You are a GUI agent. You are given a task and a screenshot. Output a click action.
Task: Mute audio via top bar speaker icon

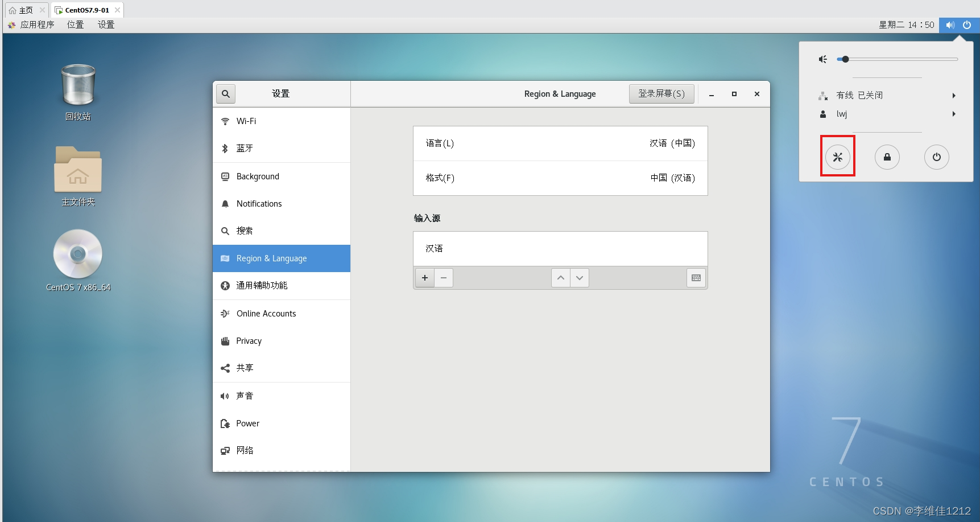(950, 24)
